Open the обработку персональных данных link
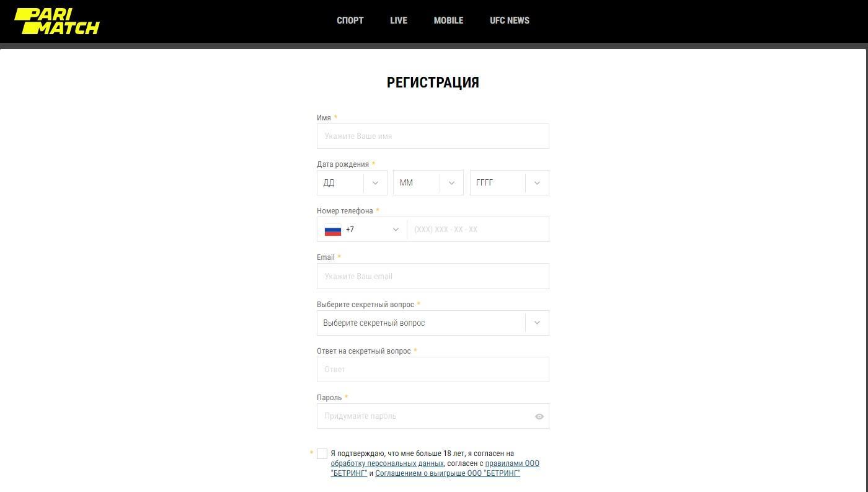868x492 pixels. click(387, 463)
